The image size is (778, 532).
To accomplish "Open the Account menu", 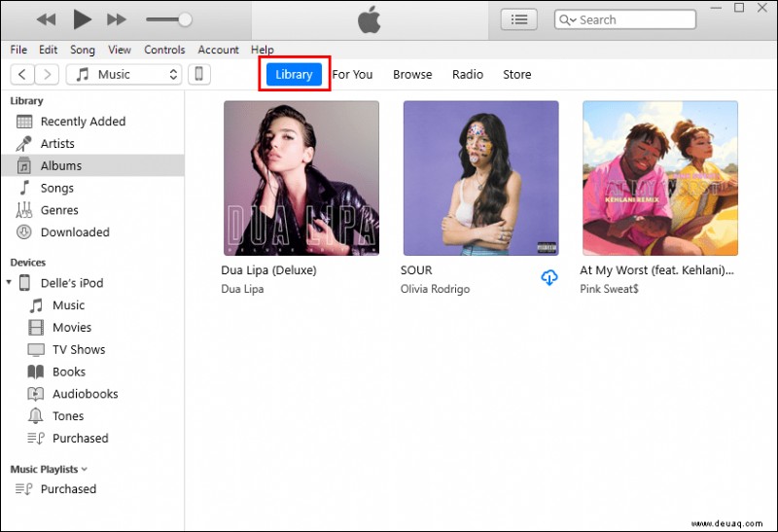I will [218, 50].
